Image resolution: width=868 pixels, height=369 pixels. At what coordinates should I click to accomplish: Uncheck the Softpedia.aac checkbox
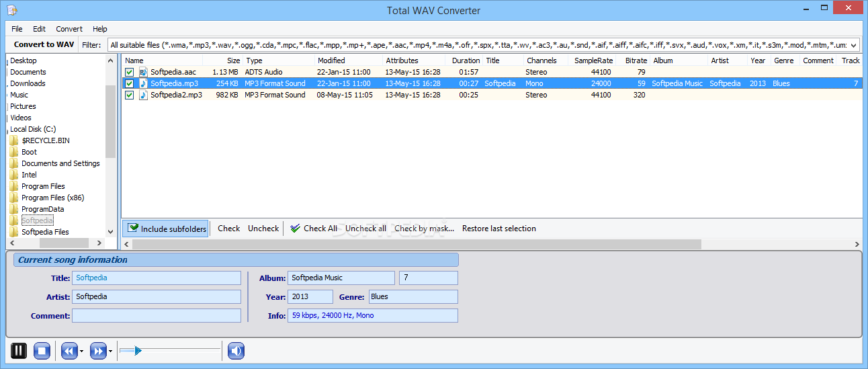pos(130,72)
